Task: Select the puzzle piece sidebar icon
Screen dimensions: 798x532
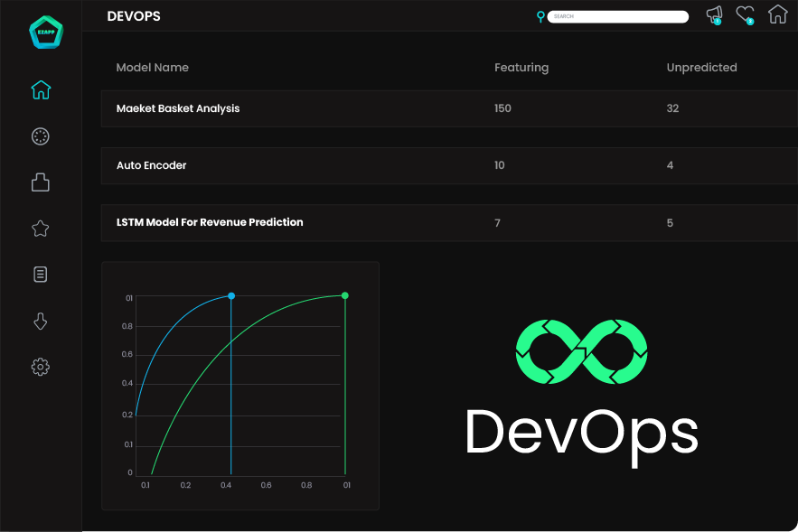Action: [x=40, y=182]
